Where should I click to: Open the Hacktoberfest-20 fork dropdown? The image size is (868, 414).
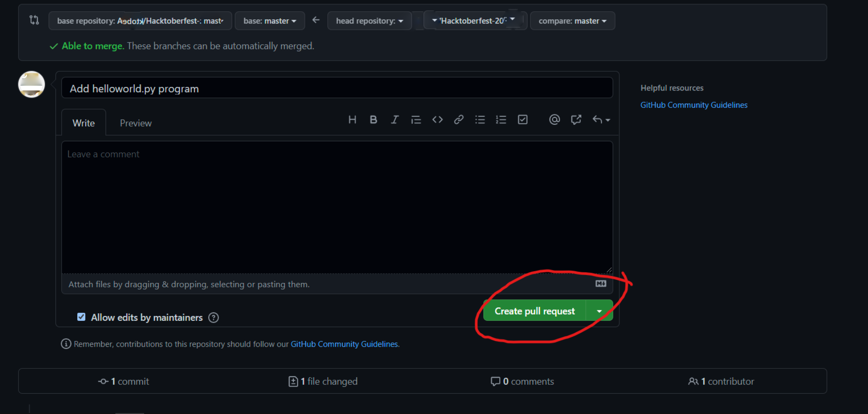click(475, 20)
